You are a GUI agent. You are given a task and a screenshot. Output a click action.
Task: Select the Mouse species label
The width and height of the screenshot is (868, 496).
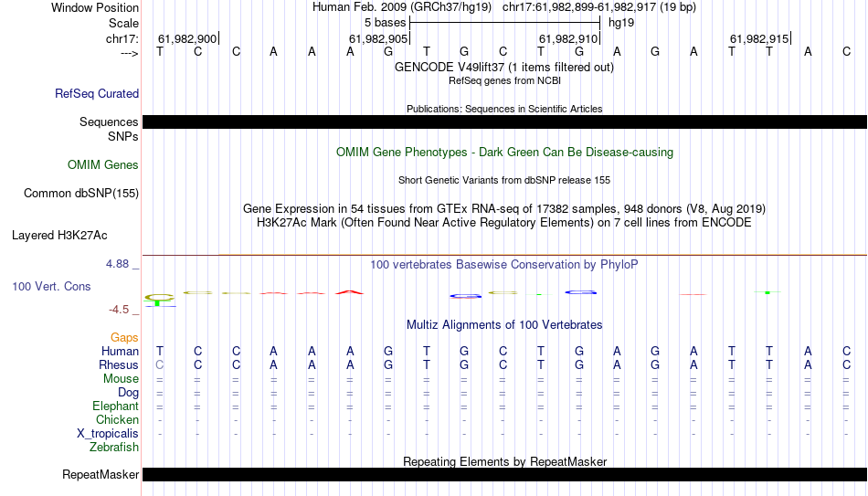pyautogui.click(x=121, y=379)
